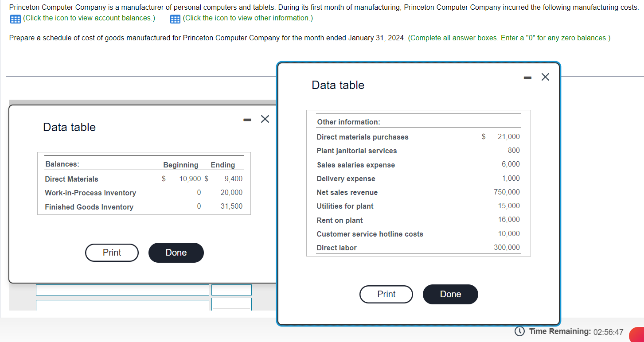The image size is (644, 342).
Task: Click the 'Rent on plant' label
Action: click(340, 221)
